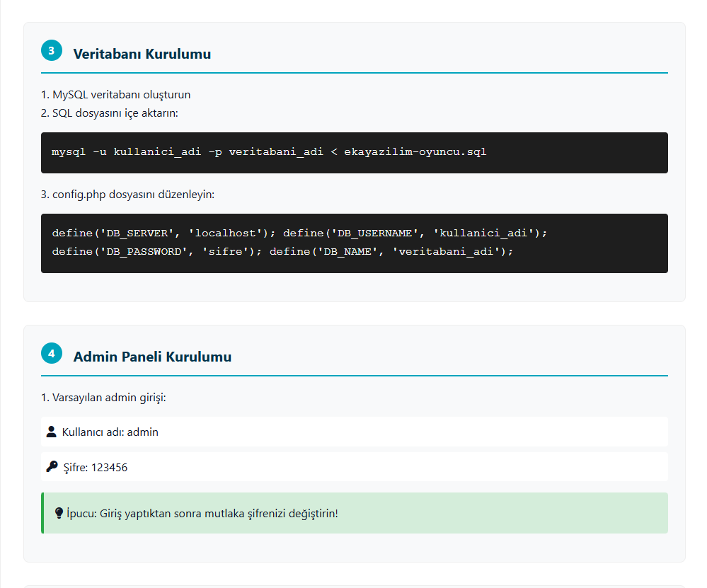
Task: Click the step 3 number badge
Action: 52,50
